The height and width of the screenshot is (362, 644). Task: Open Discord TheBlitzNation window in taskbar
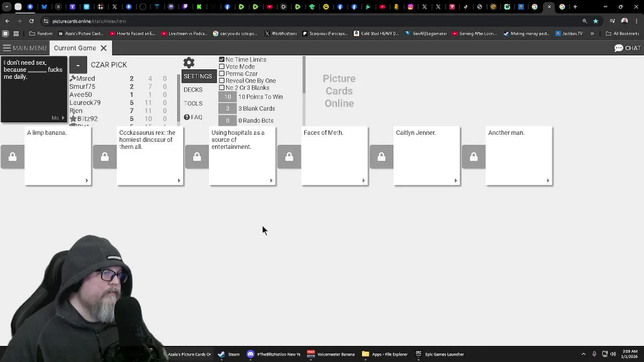click(274, 354)
